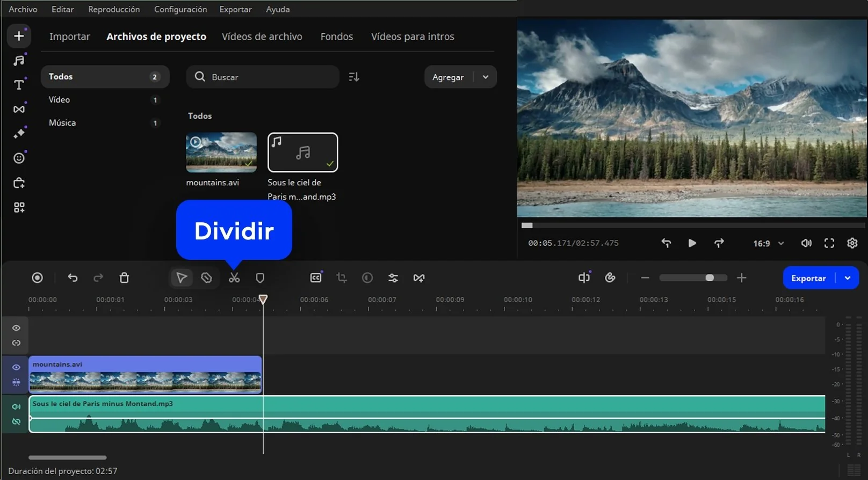Click the trash delete icon
This screenshot has width=868, height=480.
(x=124, y=278)
